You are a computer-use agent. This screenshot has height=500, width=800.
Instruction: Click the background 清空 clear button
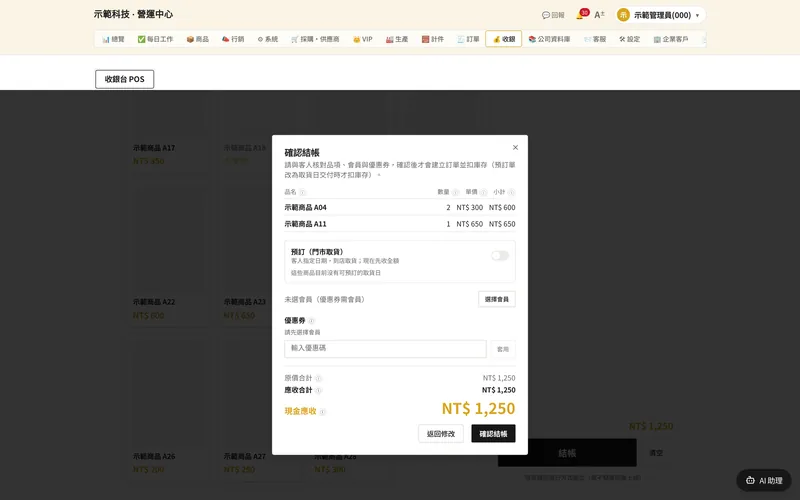(656, 453)
